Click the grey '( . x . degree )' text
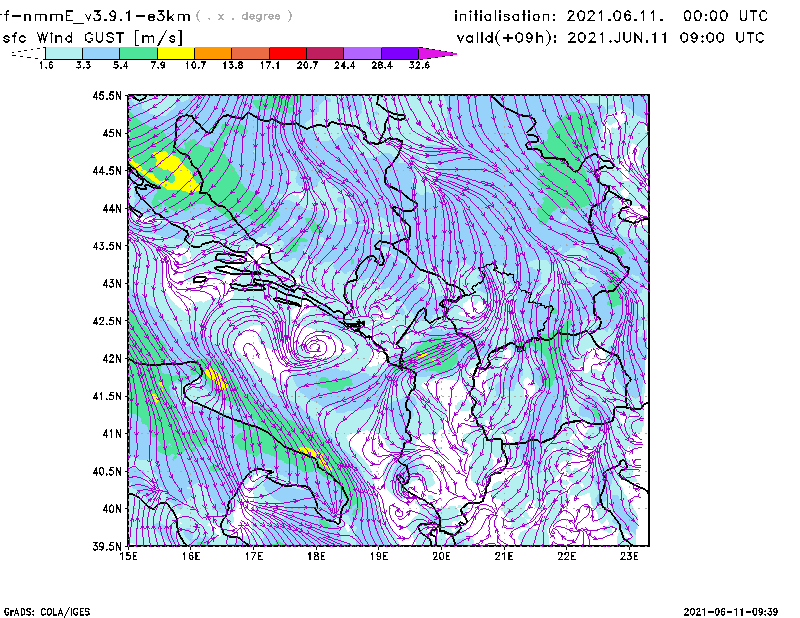The width and height of the screenshot is (800, 618). pyautogui.click(x=244, y=16)
